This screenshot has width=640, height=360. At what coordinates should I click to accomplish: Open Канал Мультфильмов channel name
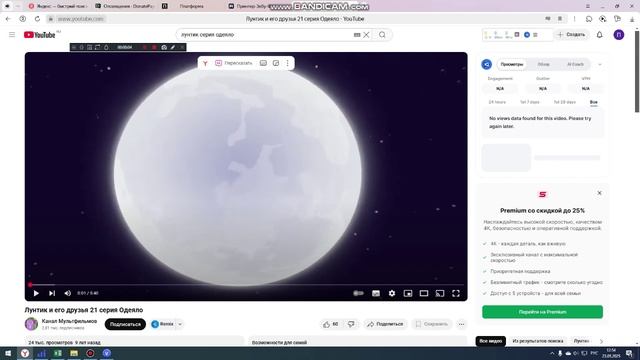[x=69, y=321]
